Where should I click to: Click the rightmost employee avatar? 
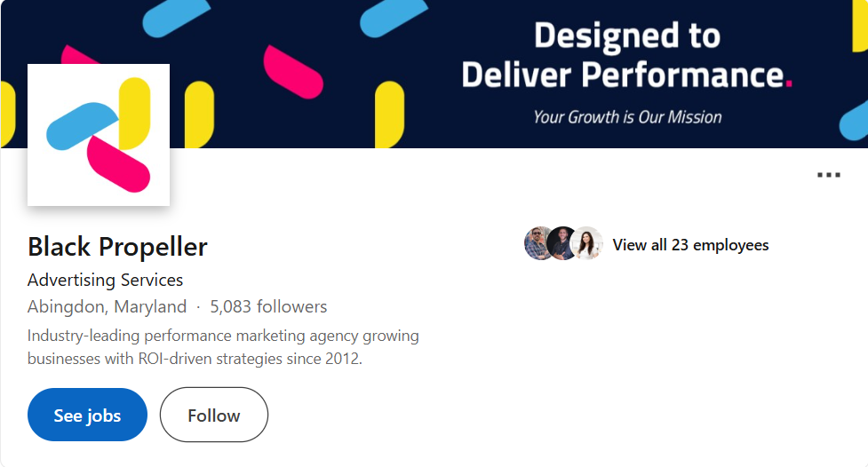point(587,244)
